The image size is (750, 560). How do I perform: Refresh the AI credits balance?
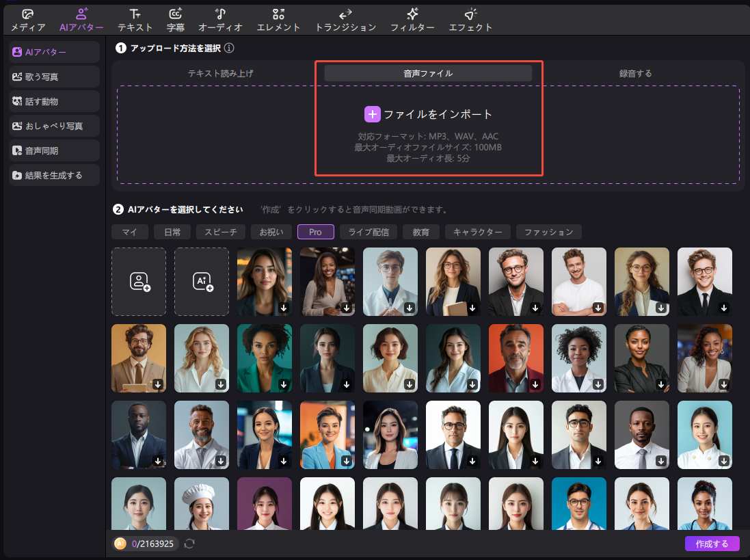coord(189,544)
